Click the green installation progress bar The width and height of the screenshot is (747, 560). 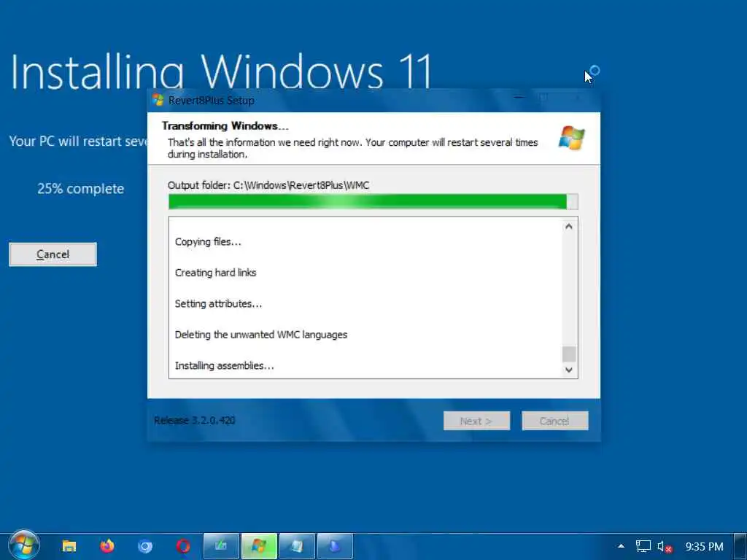373,202
